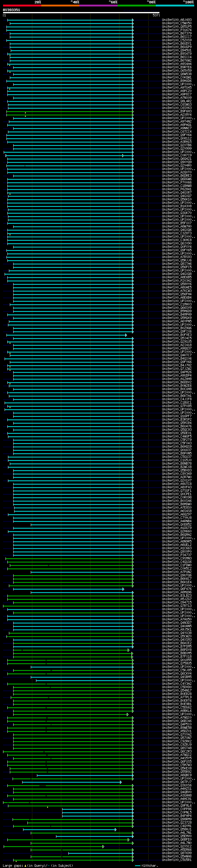
Task: Open record UniRef100_Q54N17
Action: (177, 690)
